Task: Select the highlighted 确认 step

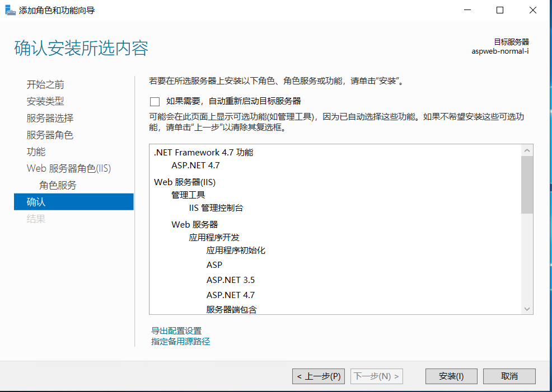Action: click(x=73, y=202)
